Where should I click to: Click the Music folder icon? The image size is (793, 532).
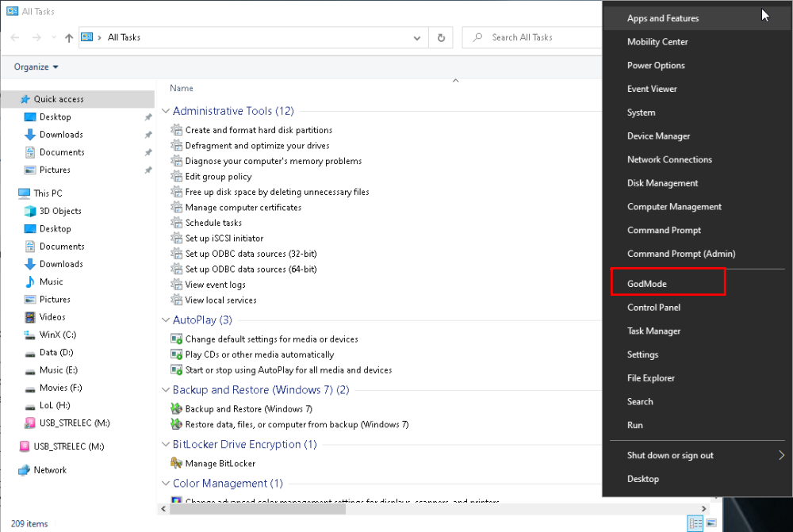pos(30,281)
